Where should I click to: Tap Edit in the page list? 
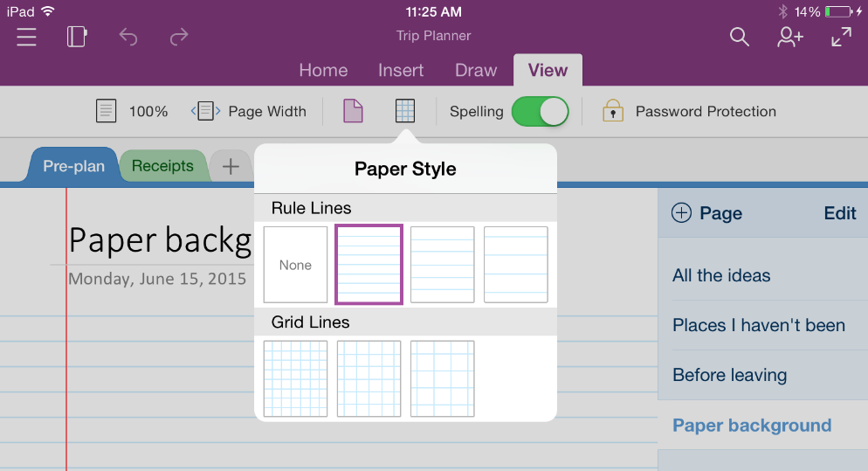[x=840, y=213]
